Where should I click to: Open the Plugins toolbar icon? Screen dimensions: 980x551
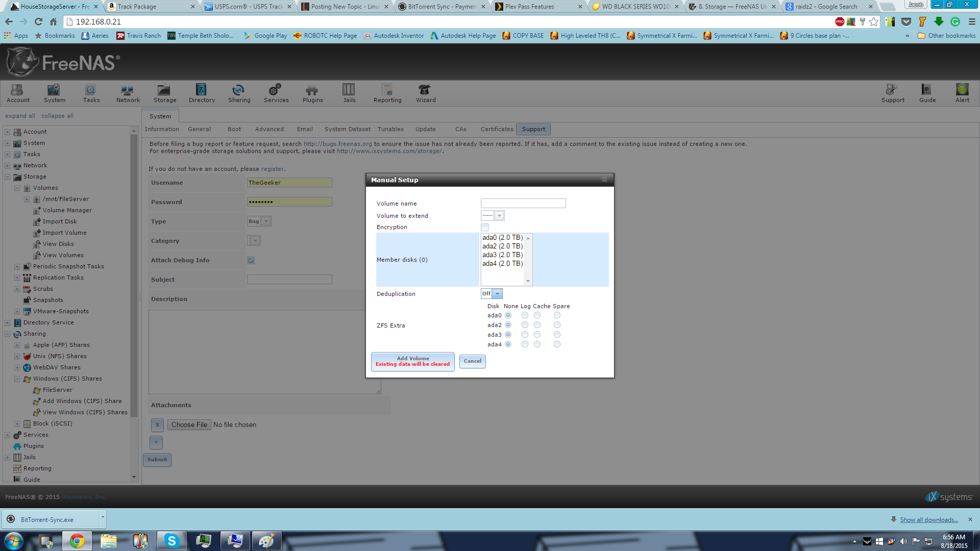coord(312,93)
